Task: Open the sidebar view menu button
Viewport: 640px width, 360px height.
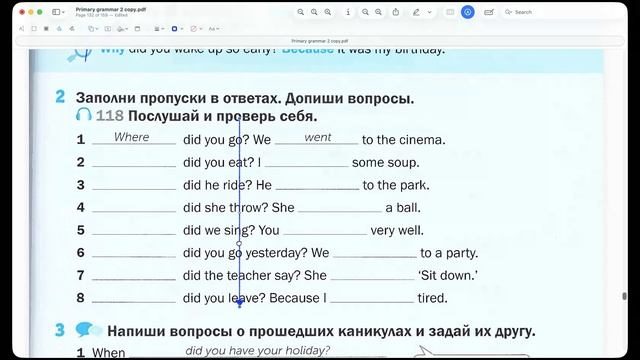Action: (x=58, y=12)
